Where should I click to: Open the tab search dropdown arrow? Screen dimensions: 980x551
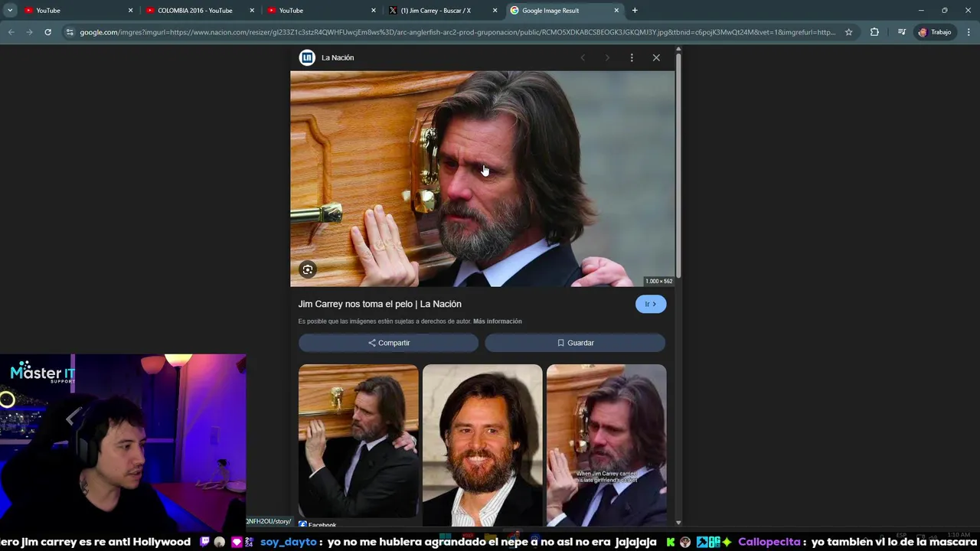coord(10,11)
